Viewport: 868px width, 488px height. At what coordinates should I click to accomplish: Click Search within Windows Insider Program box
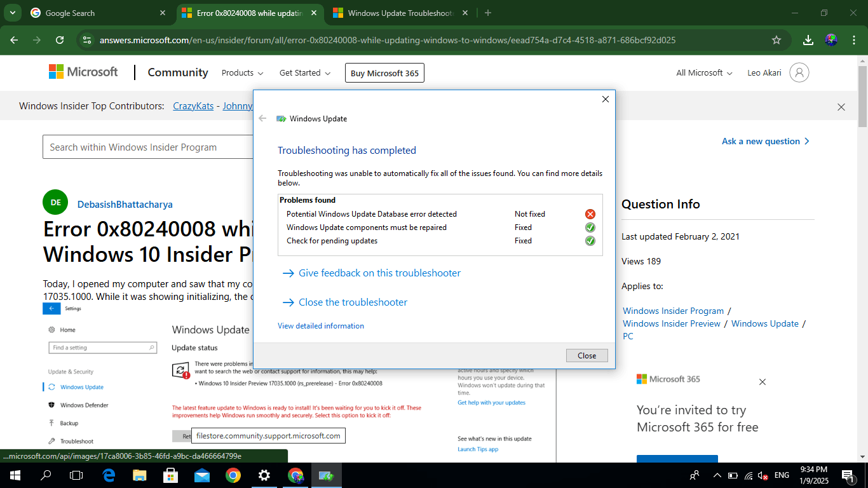point(148,147)
